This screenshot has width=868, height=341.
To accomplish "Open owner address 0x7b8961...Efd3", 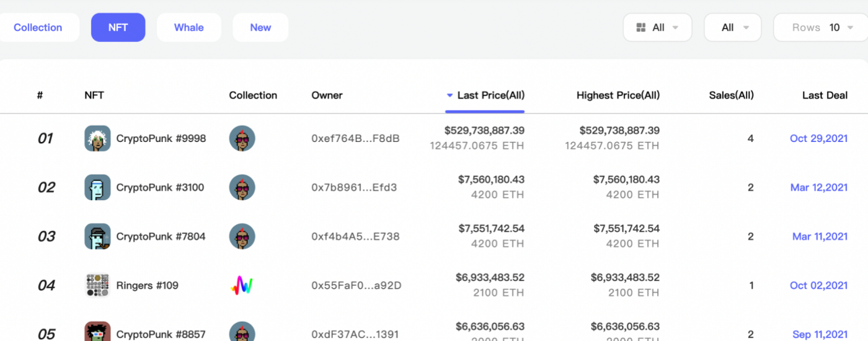I will (354, 187).
